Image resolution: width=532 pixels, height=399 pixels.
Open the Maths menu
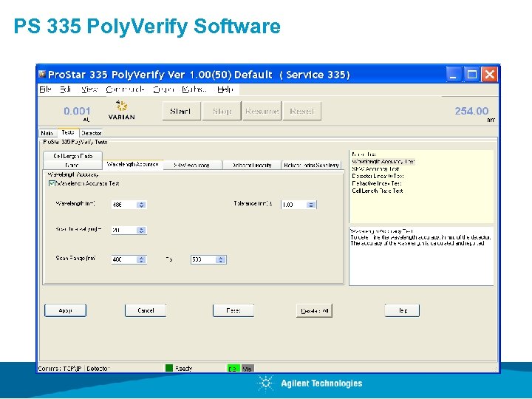(x=194, y=89)
